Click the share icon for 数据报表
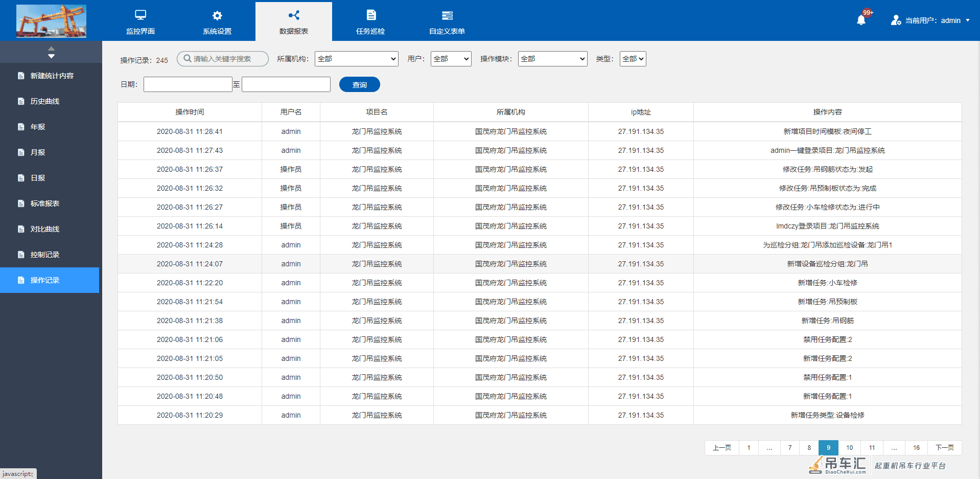This screenshot has height=479, width=980. (294, 15)
